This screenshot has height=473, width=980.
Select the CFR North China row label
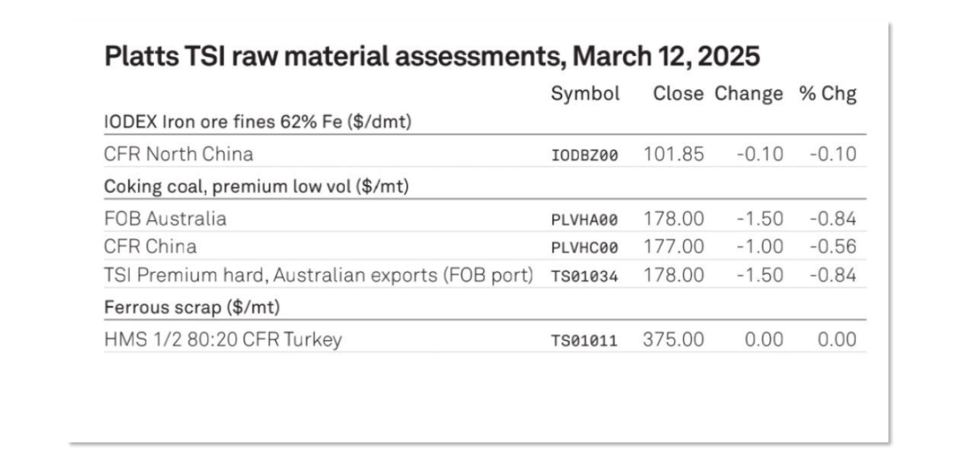(178, 154)
